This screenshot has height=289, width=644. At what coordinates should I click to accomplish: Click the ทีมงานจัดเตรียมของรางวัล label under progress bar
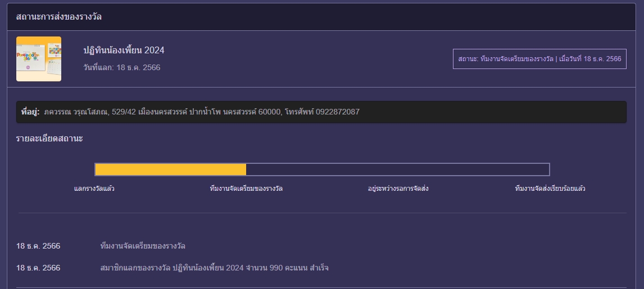coord(246,189)
